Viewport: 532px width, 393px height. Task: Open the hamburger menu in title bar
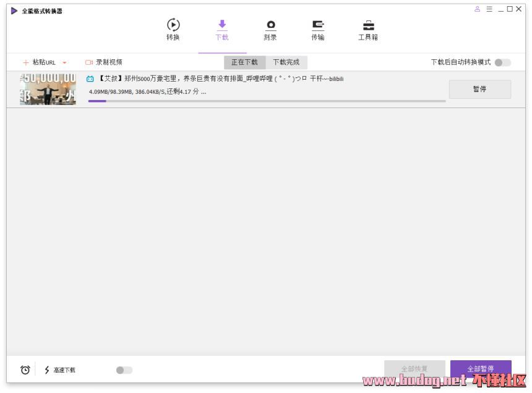pyautogui.click(x=489, y=9)
